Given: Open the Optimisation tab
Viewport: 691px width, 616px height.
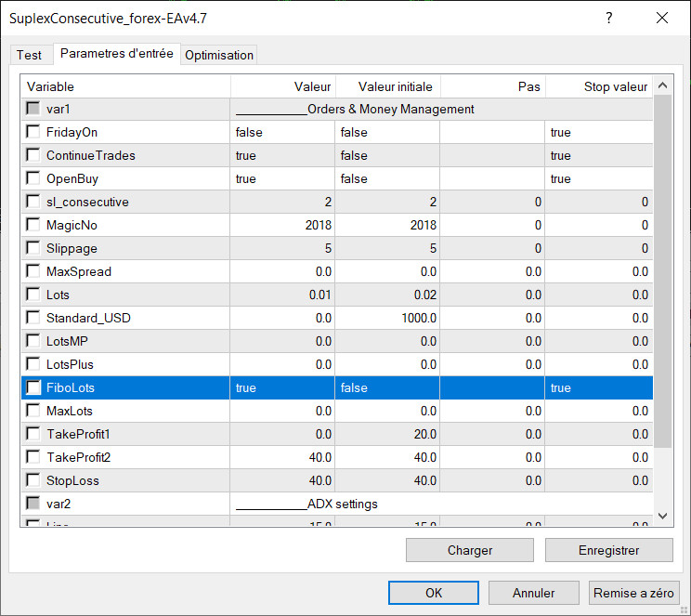Looking at the screenshot, I should pyautogui.click(x=219, y=55).
